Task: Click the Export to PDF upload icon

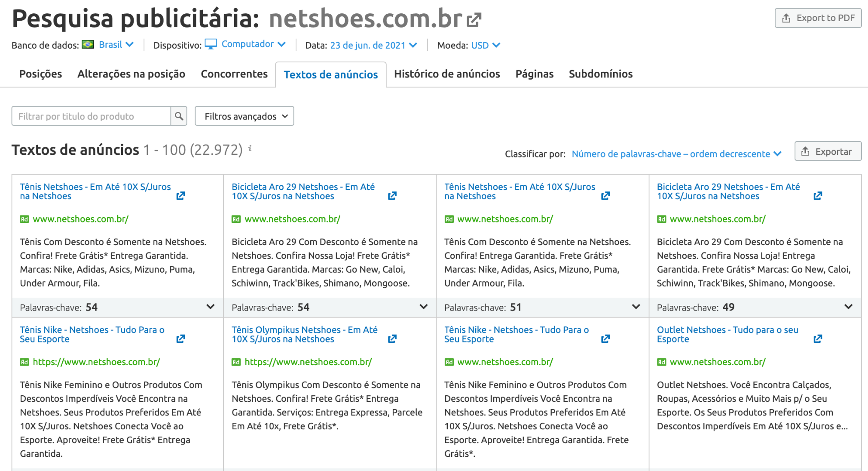Action: (x=787, y=18)
